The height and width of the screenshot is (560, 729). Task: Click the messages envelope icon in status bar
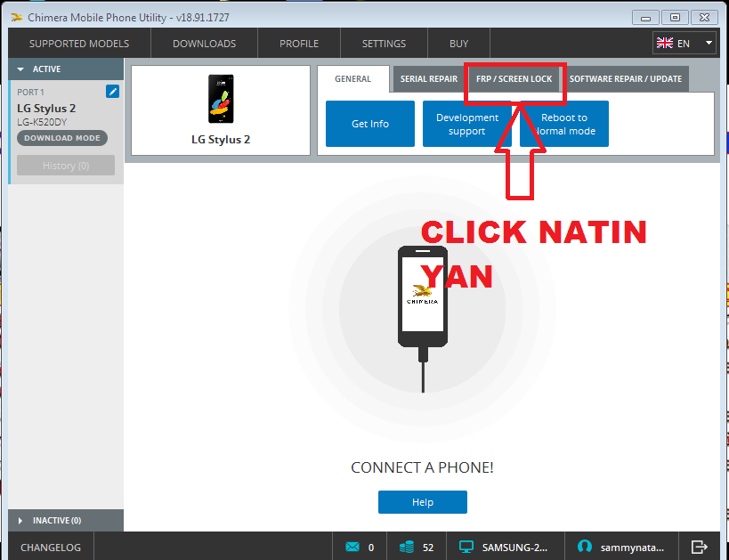[x=352, y=547]
